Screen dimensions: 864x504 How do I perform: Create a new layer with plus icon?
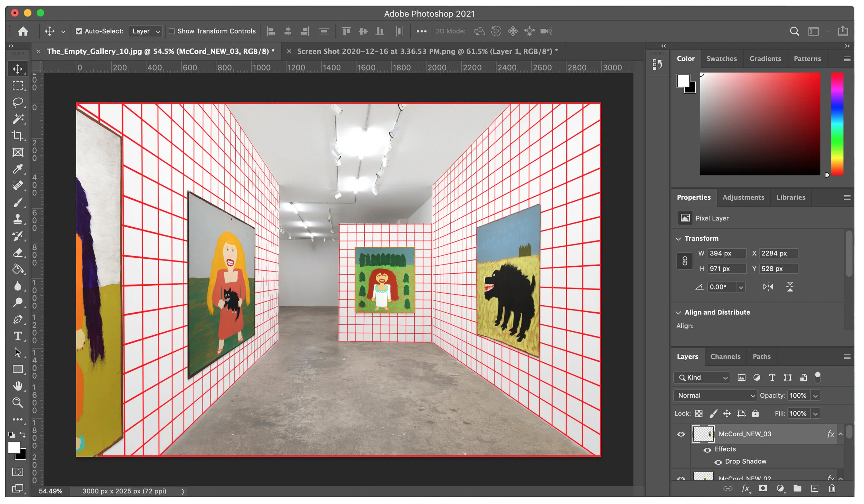point(815,488)
